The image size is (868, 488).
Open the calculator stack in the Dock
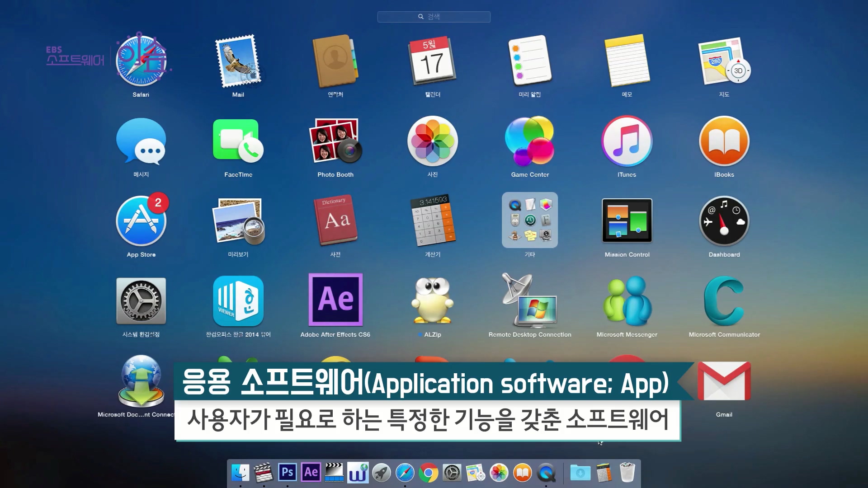point(604,473)
